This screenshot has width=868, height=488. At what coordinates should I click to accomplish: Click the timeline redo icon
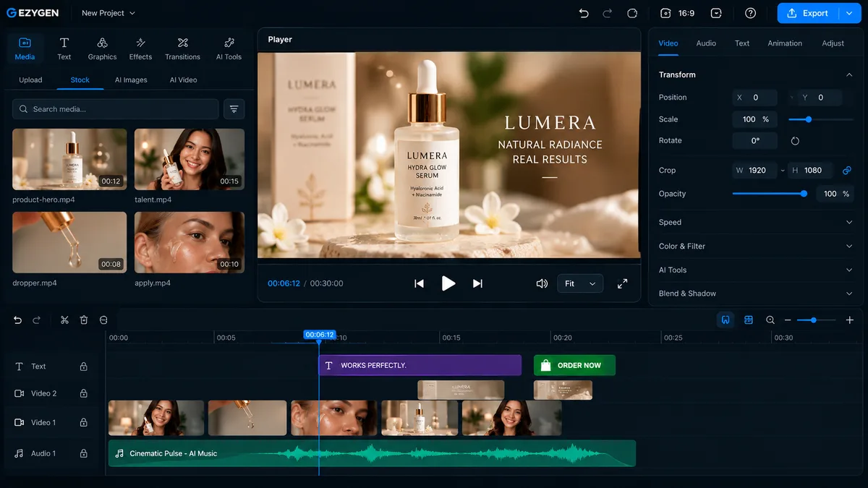click(x=36, y=320)
